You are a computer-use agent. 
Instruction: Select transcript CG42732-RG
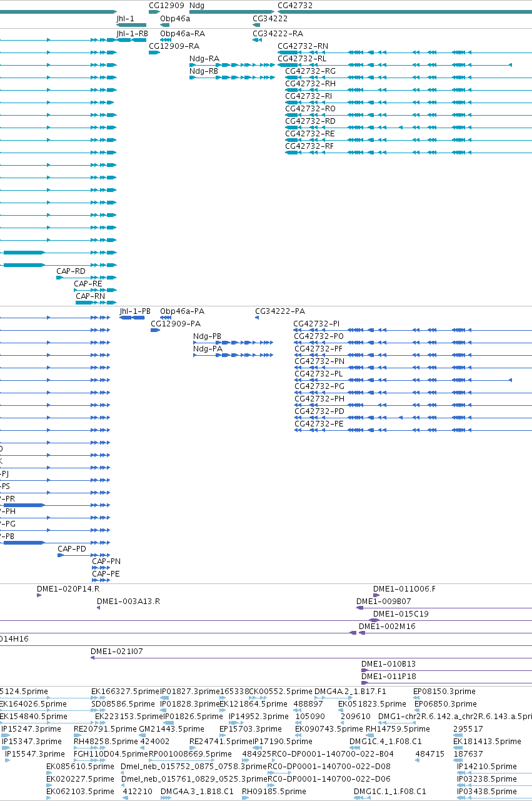pos(310,71)
